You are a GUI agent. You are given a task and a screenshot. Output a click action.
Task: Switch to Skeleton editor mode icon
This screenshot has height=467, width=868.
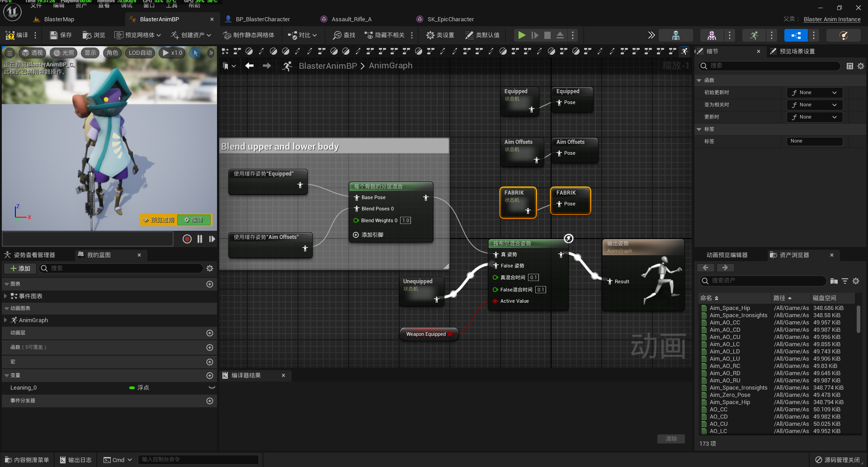(x=676, y=35)
